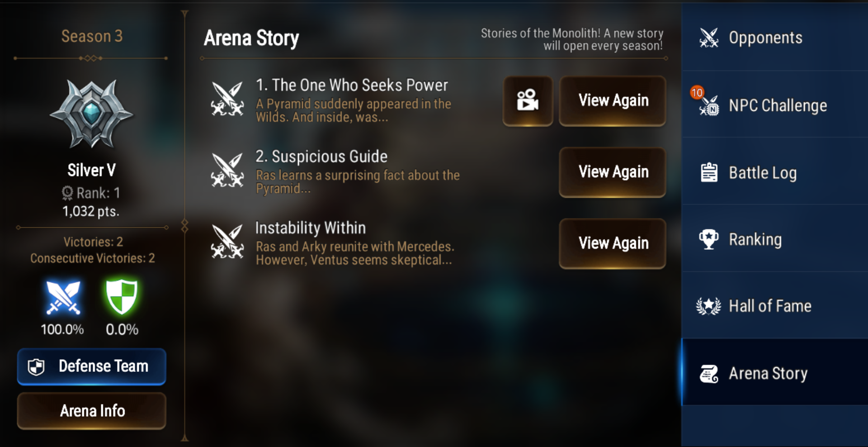Click the clipboard icon beside Battle Log
868x447 pixels.
click(709, 172)
